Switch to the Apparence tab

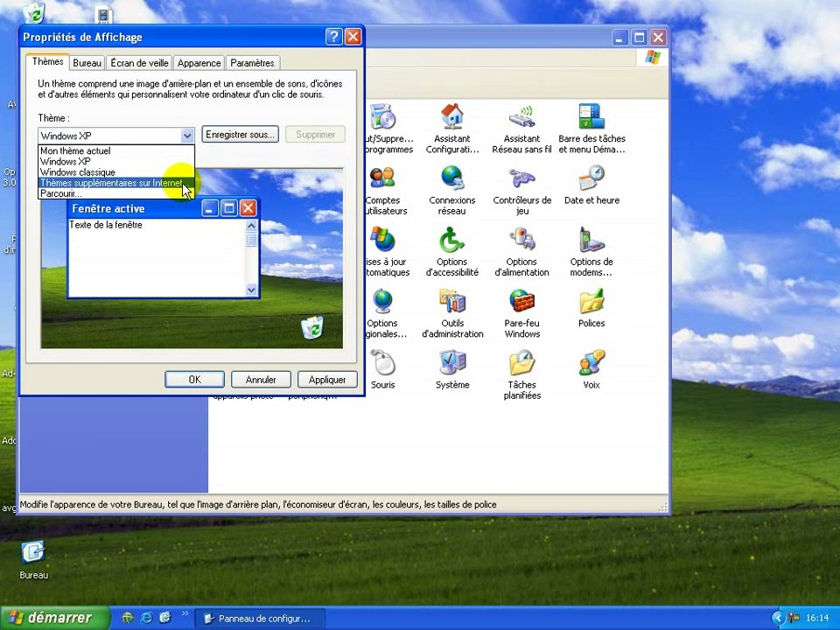pos(199,63)
